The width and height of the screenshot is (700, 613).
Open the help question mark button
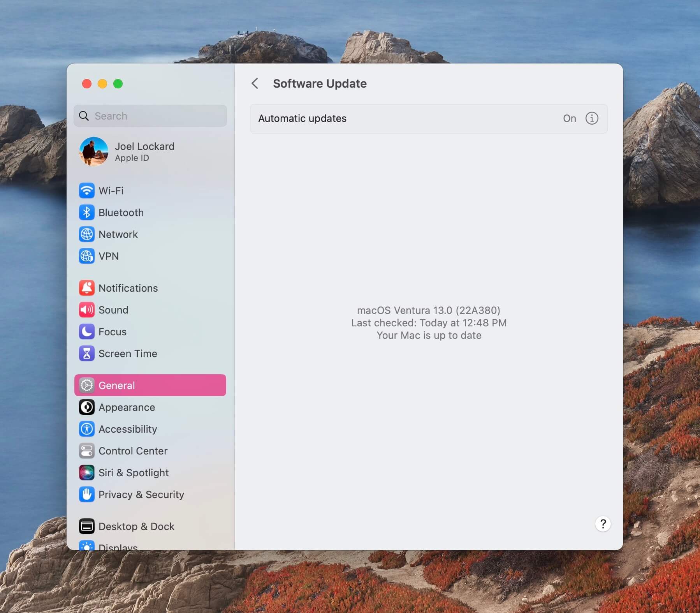[x=603, y=524]
